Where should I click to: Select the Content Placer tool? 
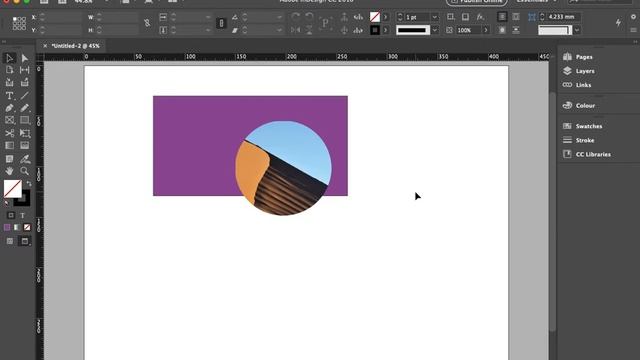click(24, 82)
